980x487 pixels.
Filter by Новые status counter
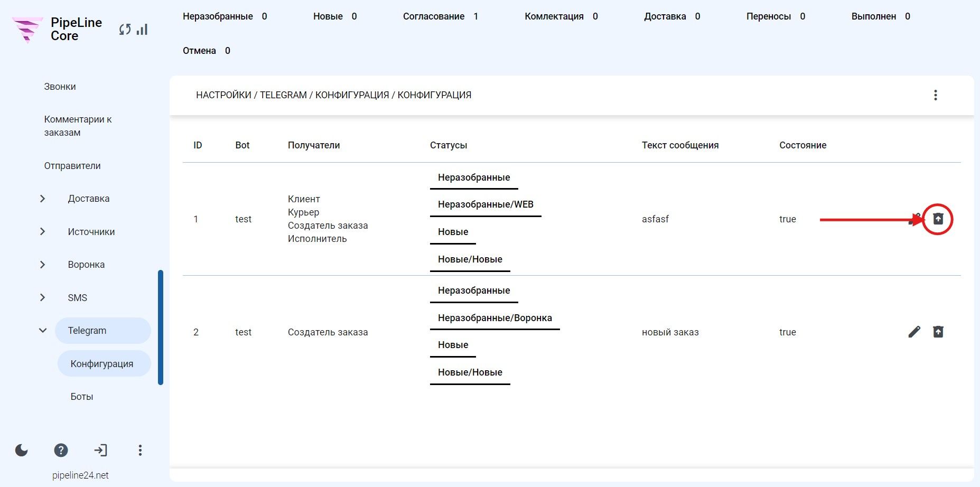[335, 16]
